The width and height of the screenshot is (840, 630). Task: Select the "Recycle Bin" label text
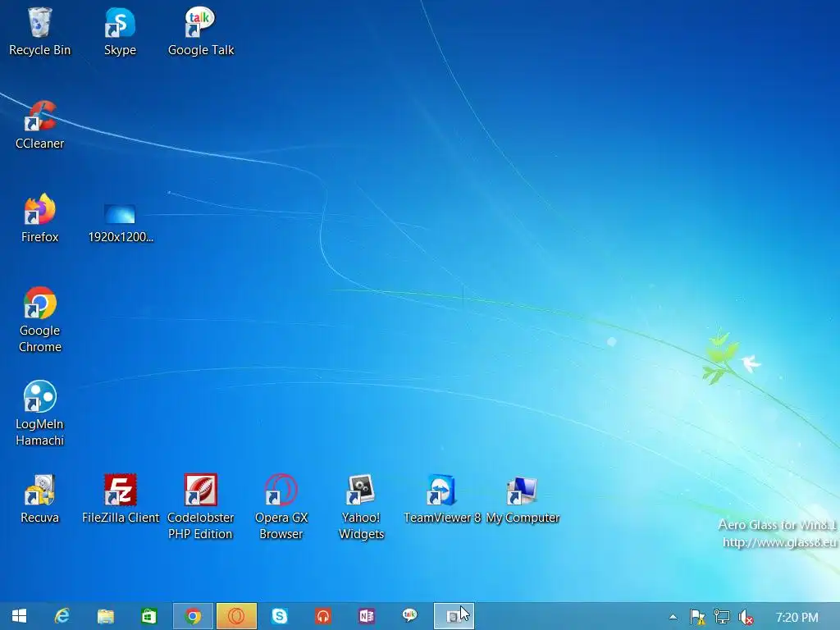39,50
